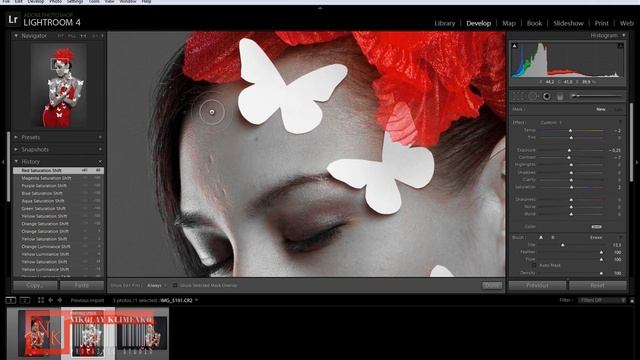The width and height of the screenshot is (640, 360).
Task: Check Show Selected Mask Overlay
Action: 175,285
